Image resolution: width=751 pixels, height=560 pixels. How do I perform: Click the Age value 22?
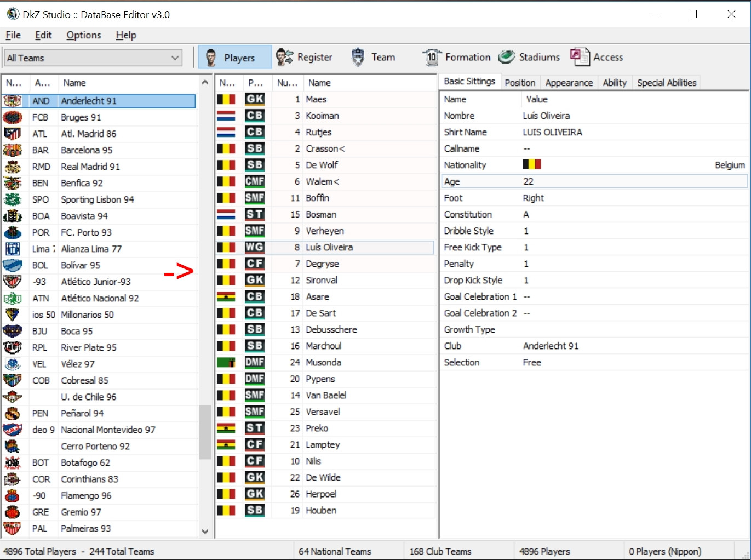(x=529, y=181)
